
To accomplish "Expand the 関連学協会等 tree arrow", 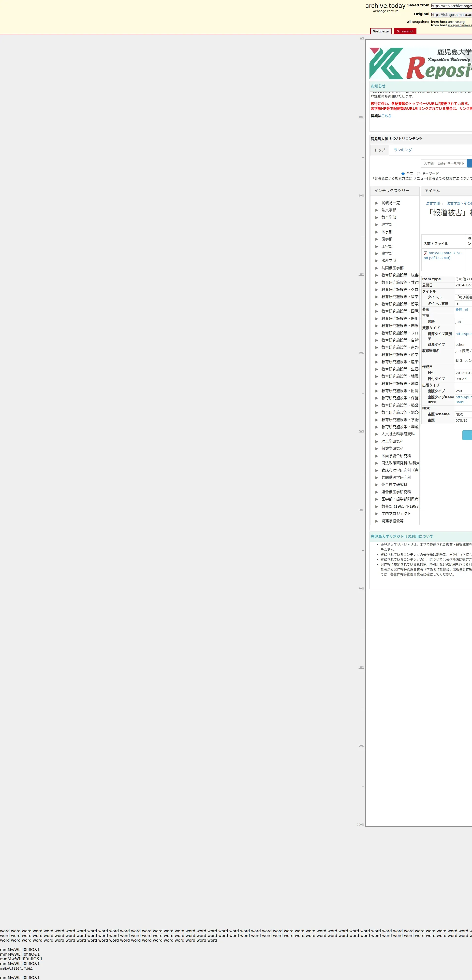I will point(377,521).
